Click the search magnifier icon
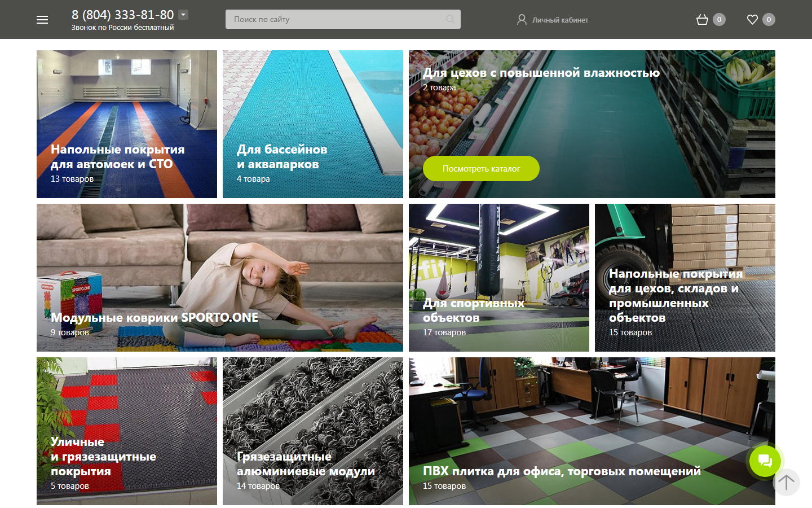 point(450,19)
